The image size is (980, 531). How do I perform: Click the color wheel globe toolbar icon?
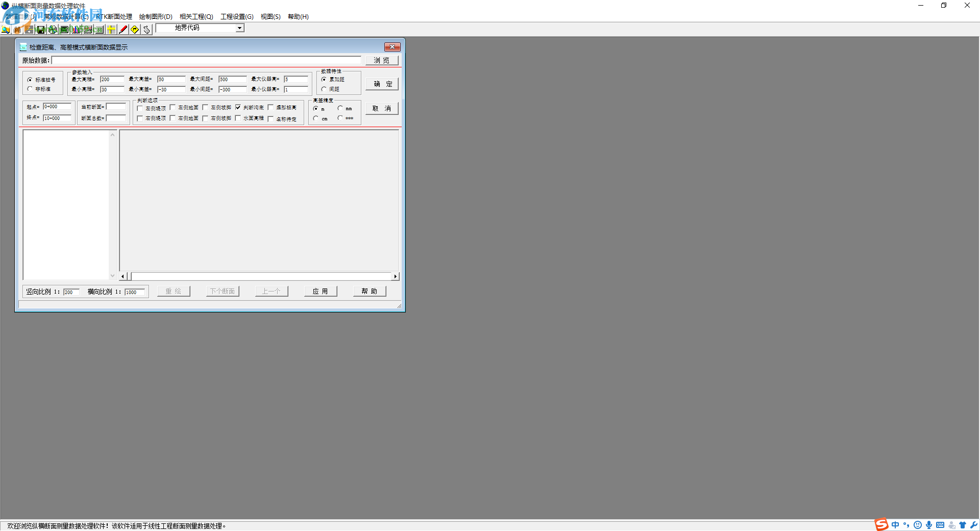(53, 30)
